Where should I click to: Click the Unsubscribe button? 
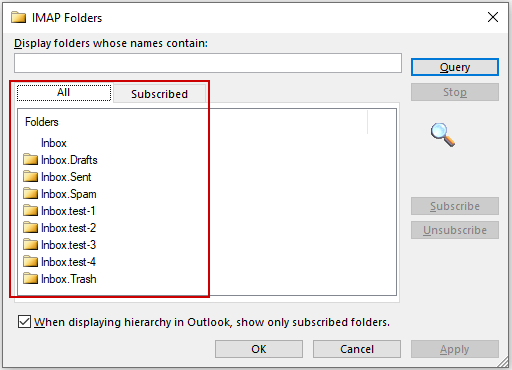(455, 230)
